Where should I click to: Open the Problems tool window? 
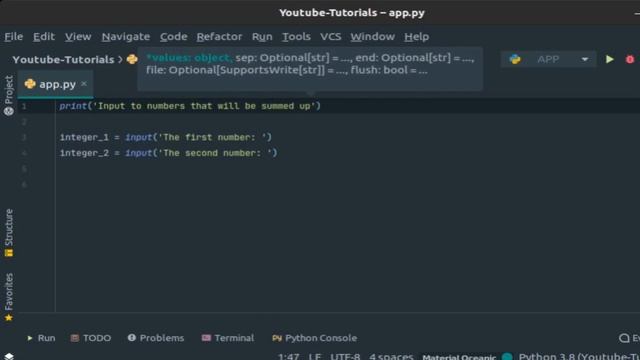point(156,338)
